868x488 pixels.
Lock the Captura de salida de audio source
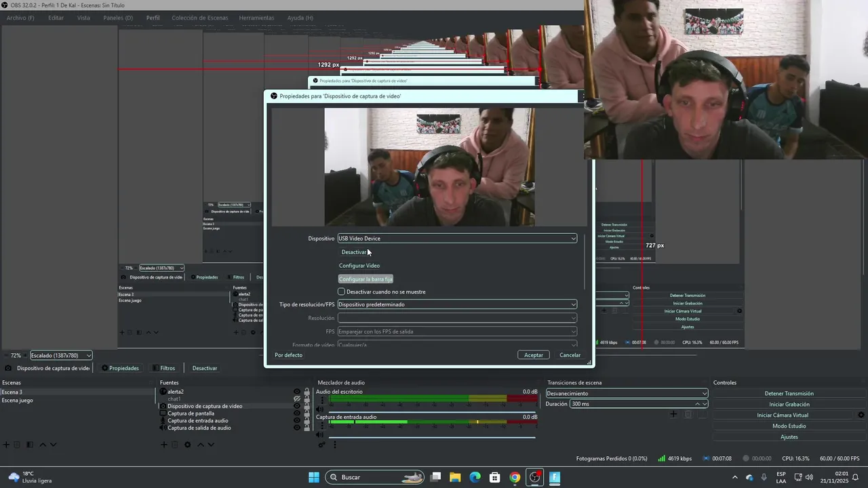(307, 428)
